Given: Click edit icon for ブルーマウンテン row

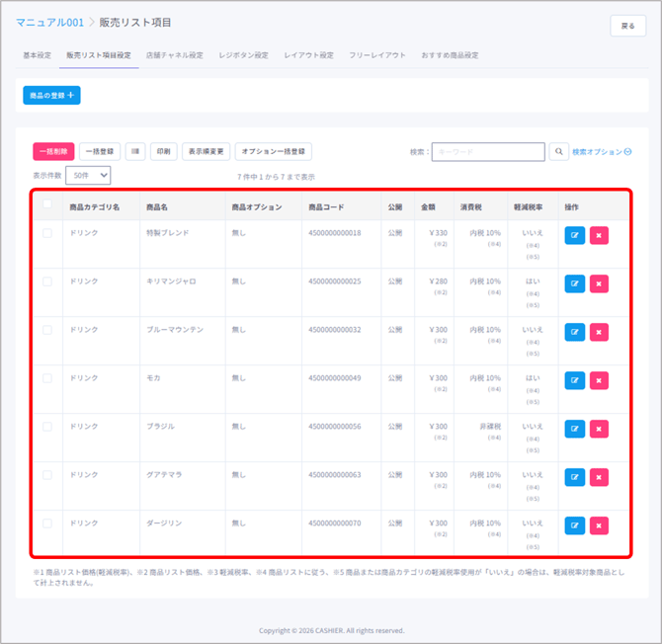Looking at the screenshot, I should click(575, 333).
